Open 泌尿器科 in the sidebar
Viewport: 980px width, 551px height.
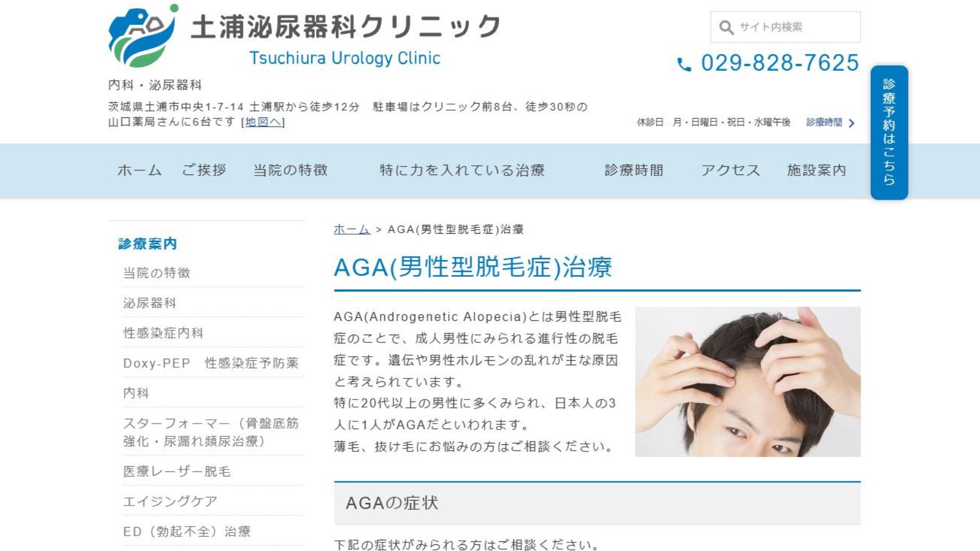(150, 303)
